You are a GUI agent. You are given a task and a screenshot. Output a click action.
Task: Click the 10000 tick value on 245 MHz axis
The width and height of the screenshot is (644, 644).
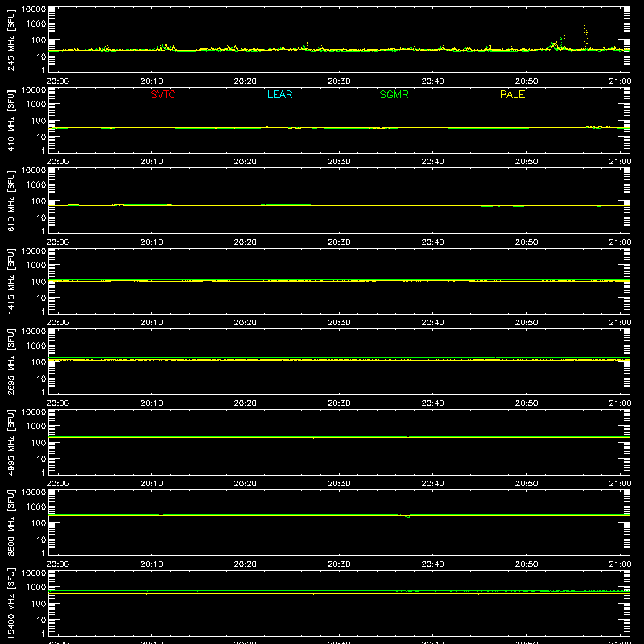(34, 10)
